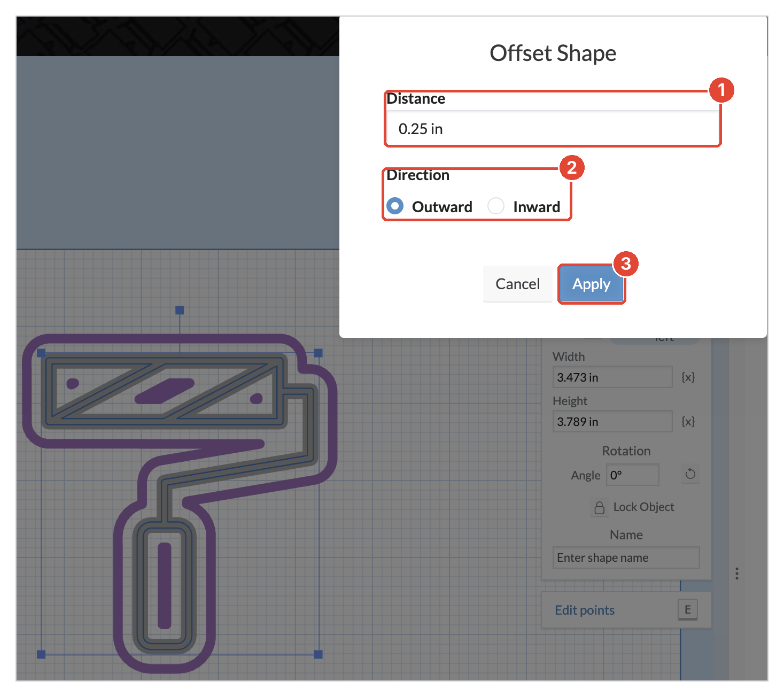The image size is (784, 697).
Task: Click the top-left selection handle
Action: (41, 353)
